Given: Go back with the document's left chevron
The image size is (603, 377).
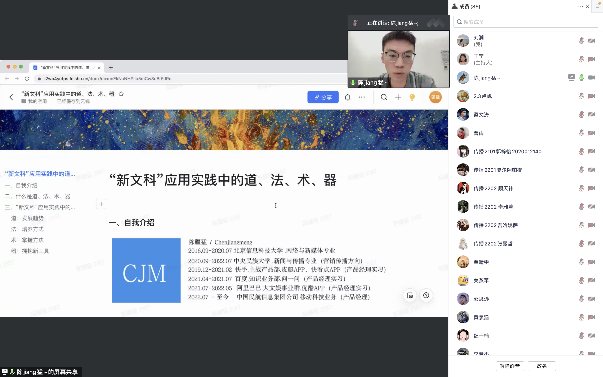Looking at the screenshot, I should [12, 97].
